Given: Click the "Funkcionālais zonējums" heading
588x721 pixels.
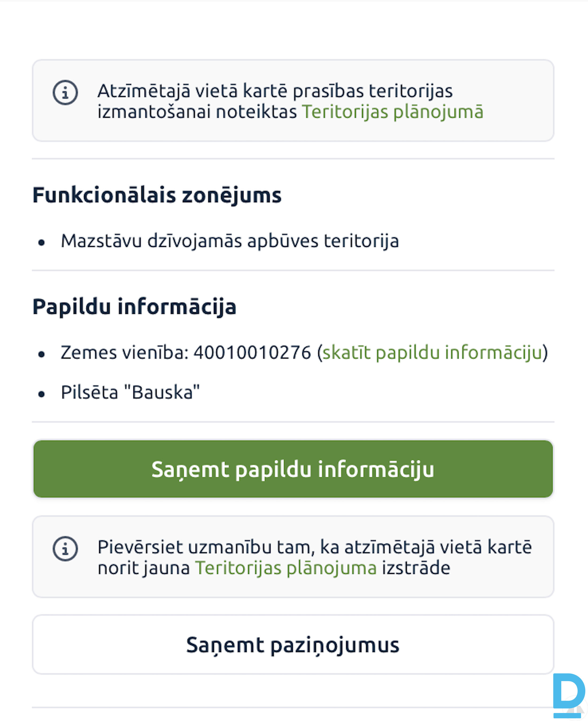Looking at the screenshot, I should (157, 195).
